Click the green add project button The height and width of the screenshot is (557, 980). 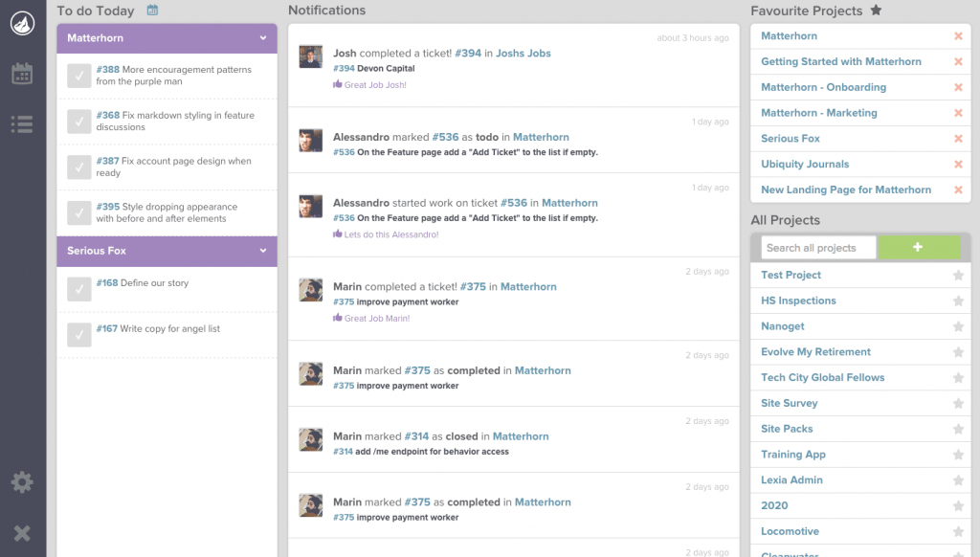point(918,248)
